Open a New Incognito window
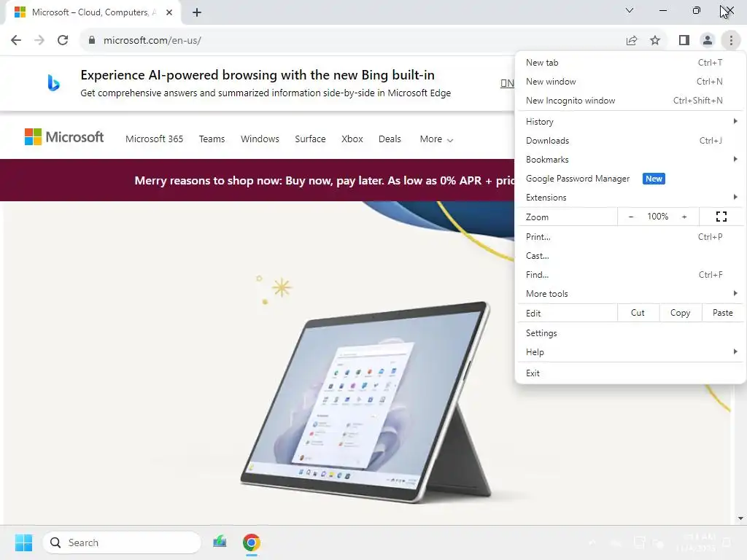Image resolution: width=747 pixels, height=560 pixels. [x=630, y=101]
